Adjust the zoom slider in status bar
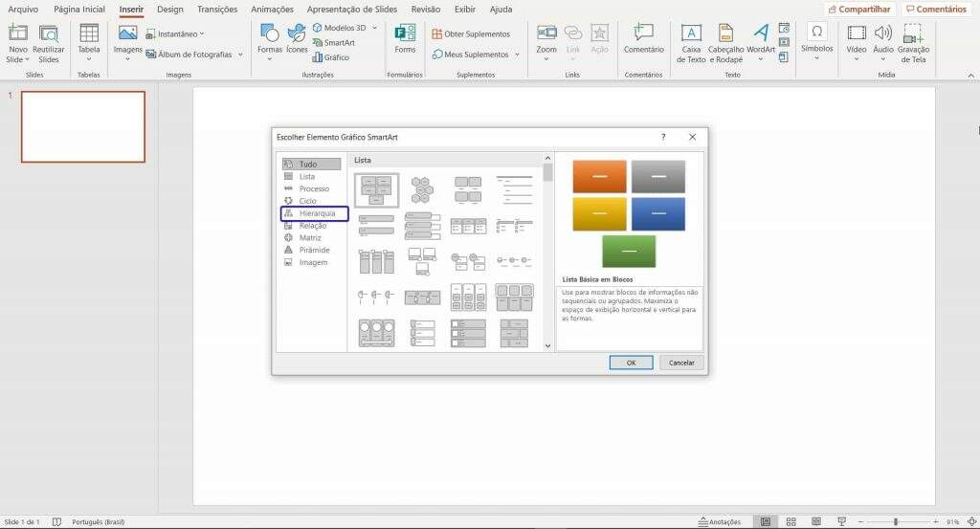This screenshot has width=980, height=529. [x=896, y=521]
